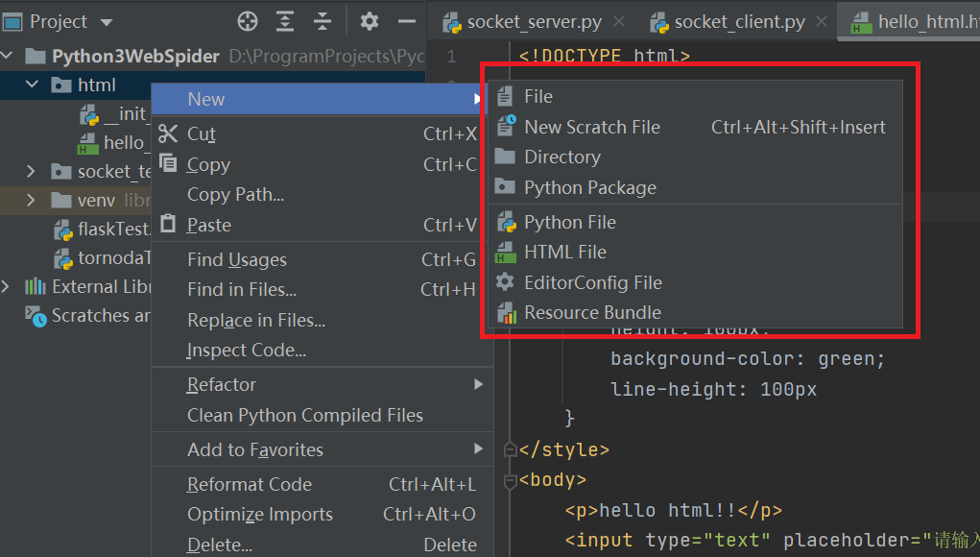Click the Resource Bundle icon
The width and height of the screenshot is (980, 557).
tap(506, 313)
